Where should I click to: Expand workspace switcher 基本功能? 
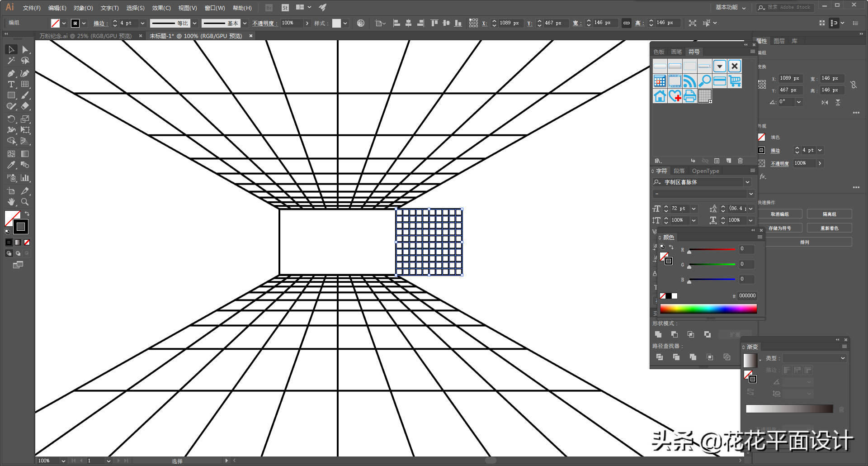point(731,7)
